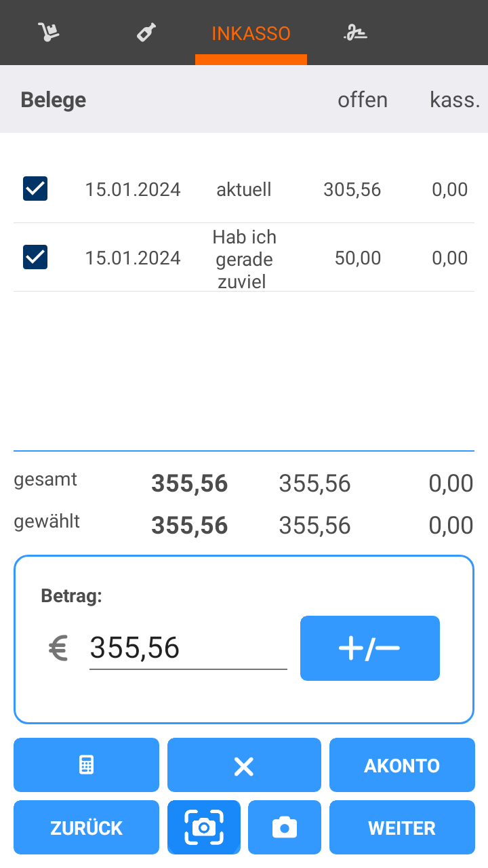
Task: Go back with the ZURÜCK button
Action: (86, 828)
